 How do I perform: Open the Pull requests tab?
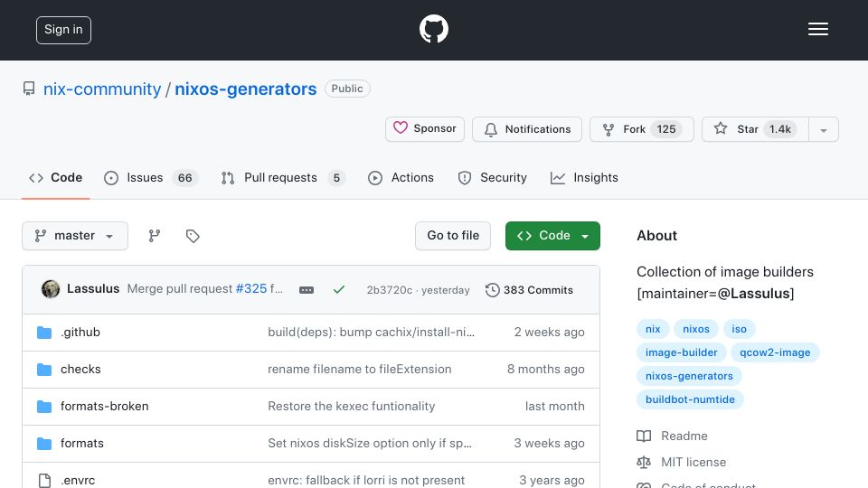[283, 178]
